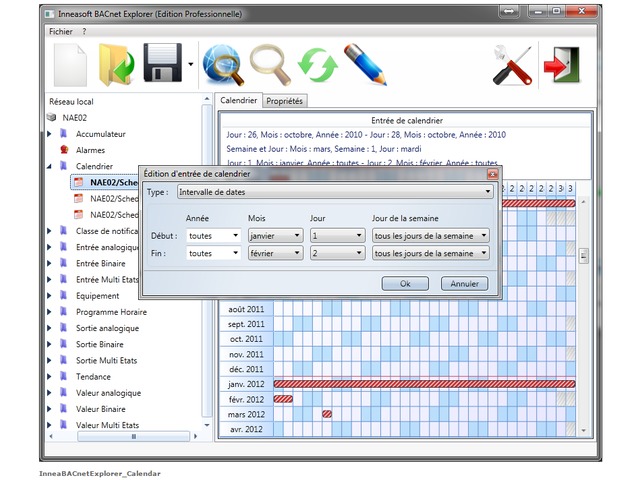Viewport: 640px width, 480px height.
Task: Click the new blank document icon
Action: 70,67
